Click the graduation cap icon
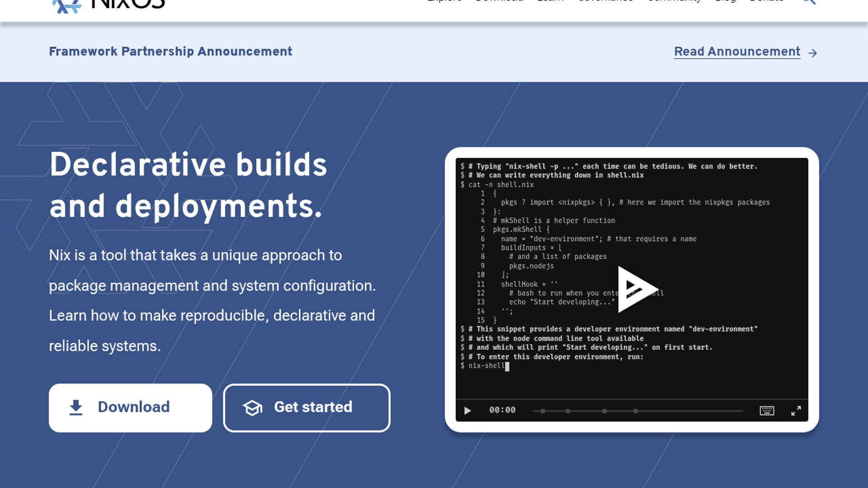 pyautogui.click(x=253, y=408)
